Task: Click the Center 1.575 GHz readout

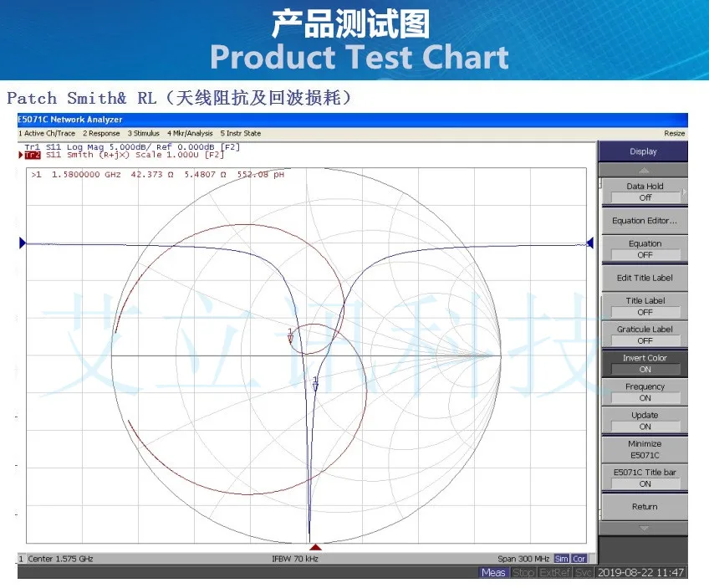Action: pyautogui.click(x=60, y=559)
